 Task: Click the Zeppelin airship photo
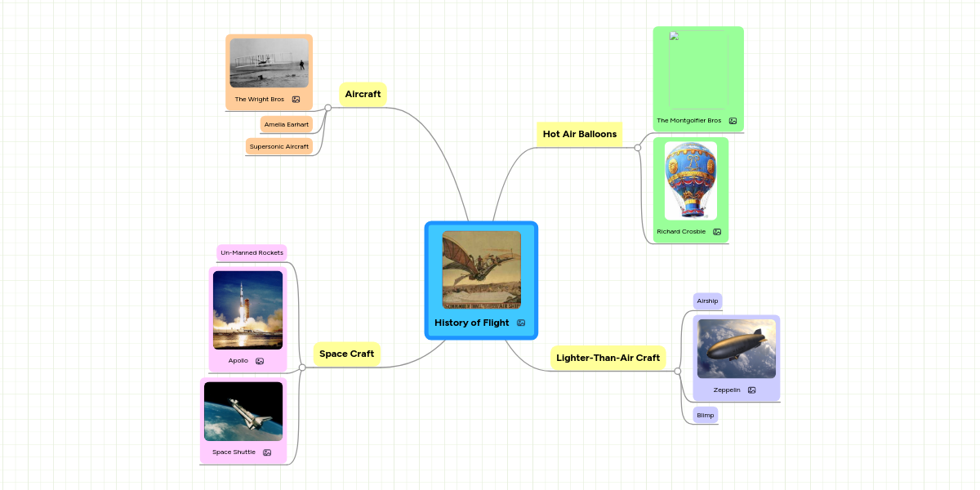735,347
